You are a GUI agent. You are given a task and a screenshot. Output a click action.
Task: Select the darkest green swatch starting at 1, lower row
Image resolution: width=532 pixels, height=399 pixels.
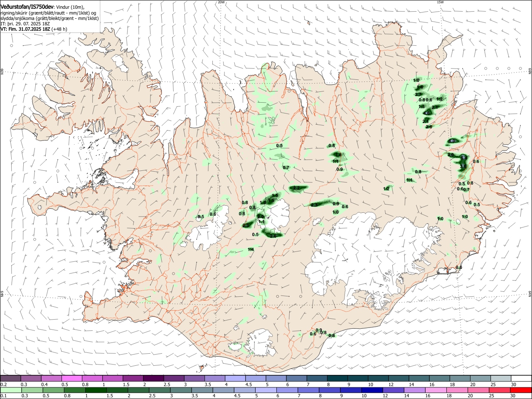(96, 390)
